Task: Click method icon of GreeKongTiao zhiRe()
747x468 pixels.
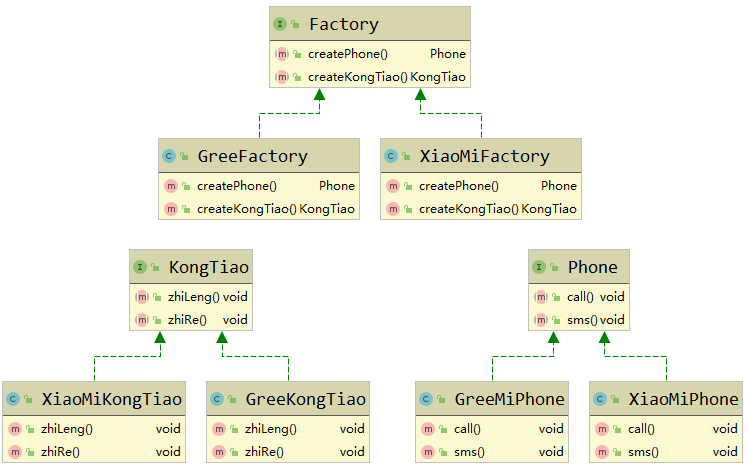Action: pos(219,452)
